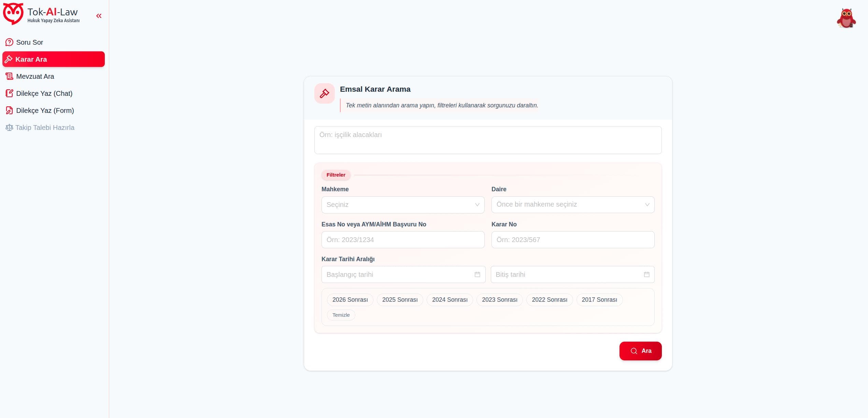Image resolution: width=868 pixels, height=418 pixels.
Task: Toggle the 2026 Sonrası date chip
Action: point(350,300)
